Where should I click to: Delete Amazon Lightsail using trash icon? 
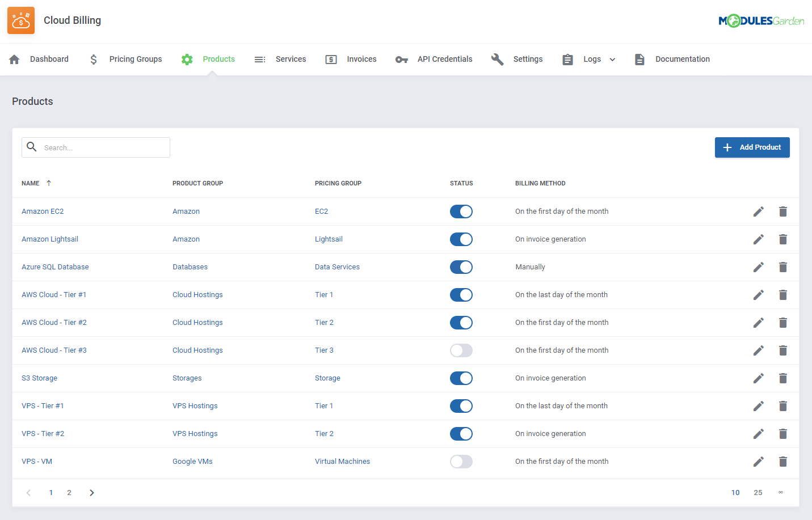point(783,239)
